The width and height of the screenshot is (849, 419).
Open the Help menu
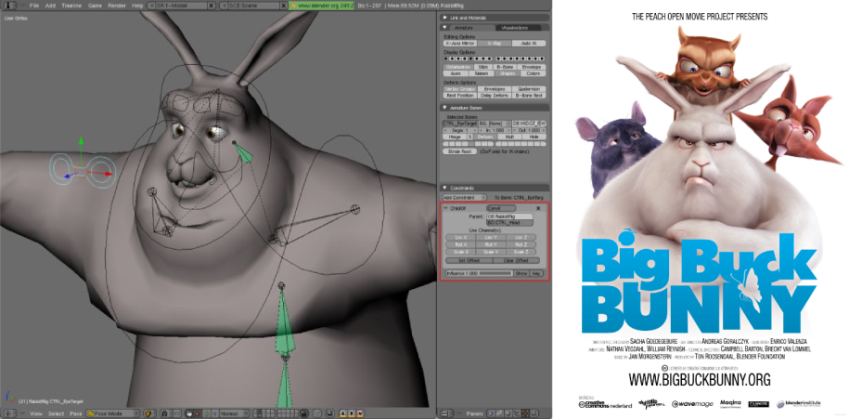click(138, 5)
